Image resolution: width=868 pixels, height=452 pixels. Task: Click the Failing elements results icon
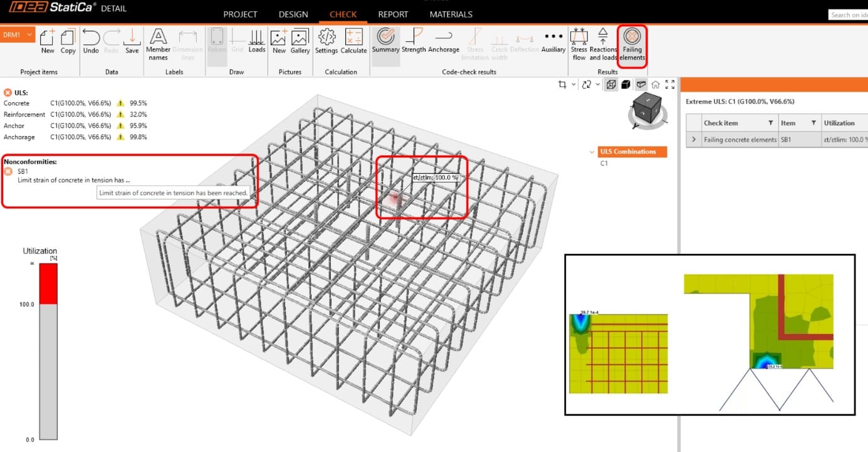tap(632, 45)
